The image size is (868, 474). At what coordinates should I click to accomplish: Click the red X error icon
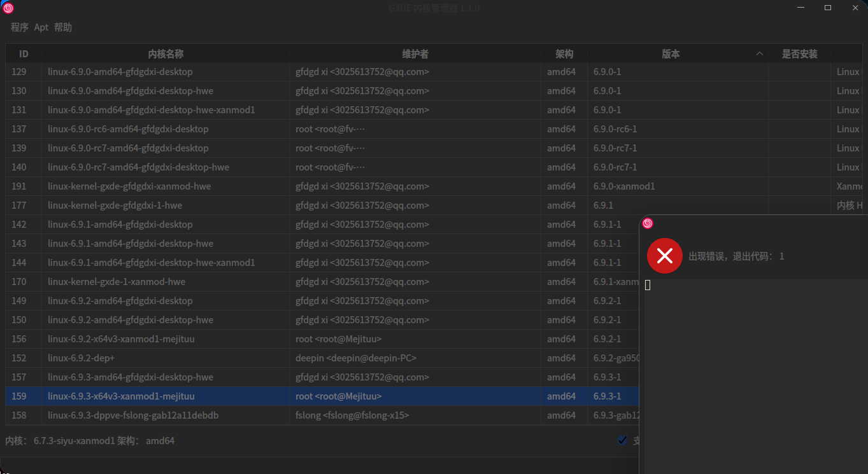(x=665, y=256)
